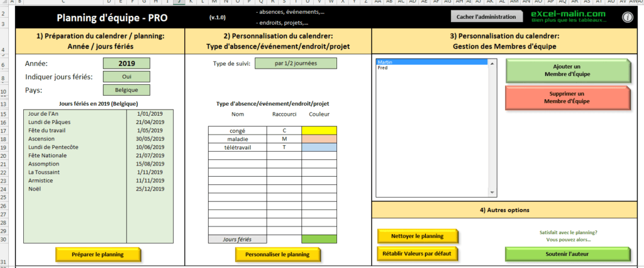Toggle 'Indiquer jours fériés' Oui cell
The height and width of the screenshot is (268, 644).
[126, 77]
